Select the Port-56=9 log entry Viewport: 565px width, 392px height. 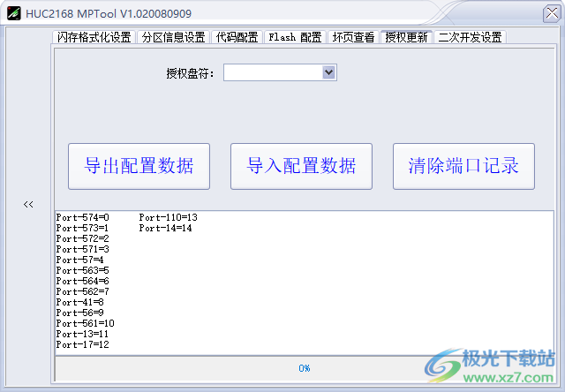[x=80, y=313]
